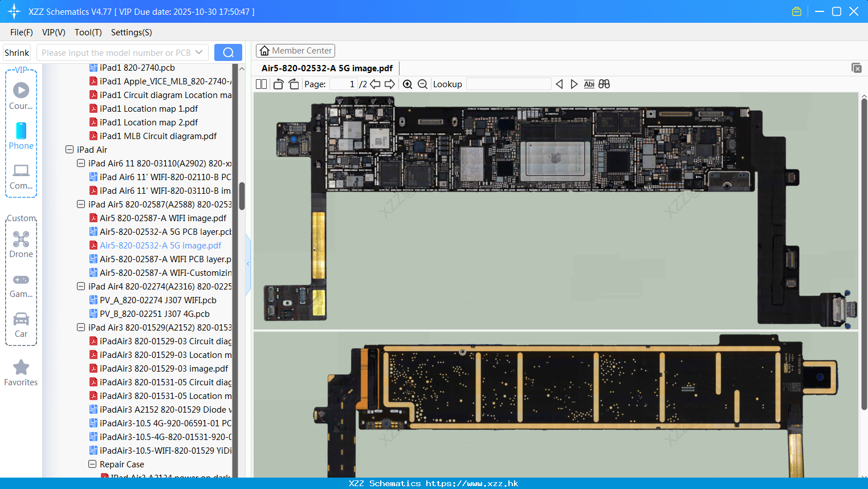Click the search magnifier button
Screen dimensions: 868x489
pyautogui.click(x=228, y=52)
